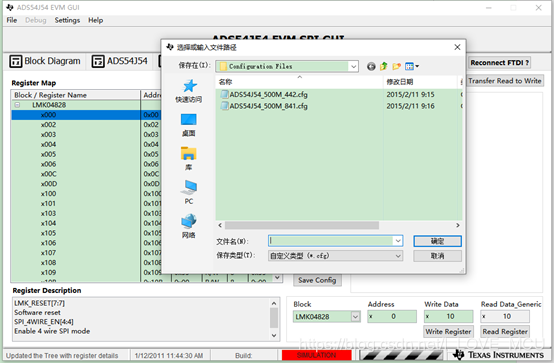Open the Debug menu
Screen dimensions: 554x363
tap(36, 20)
